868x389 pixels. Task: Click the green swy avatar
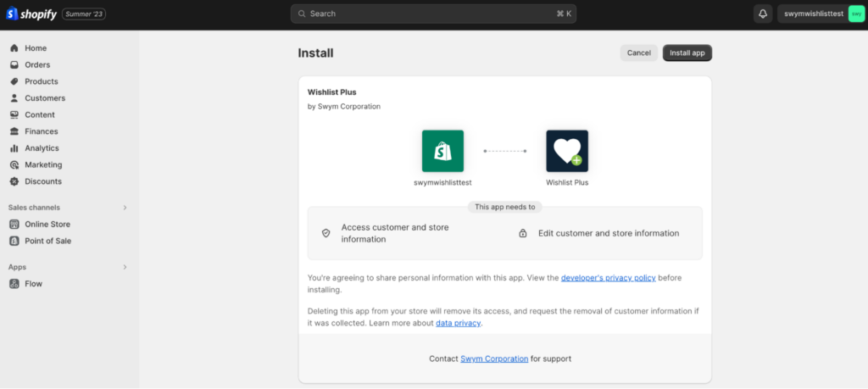(856, 14)
